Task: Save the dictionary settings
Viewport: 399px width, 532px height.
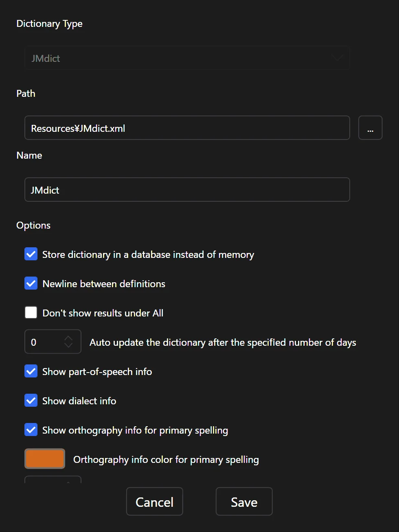Action: (x=244, y=502)
